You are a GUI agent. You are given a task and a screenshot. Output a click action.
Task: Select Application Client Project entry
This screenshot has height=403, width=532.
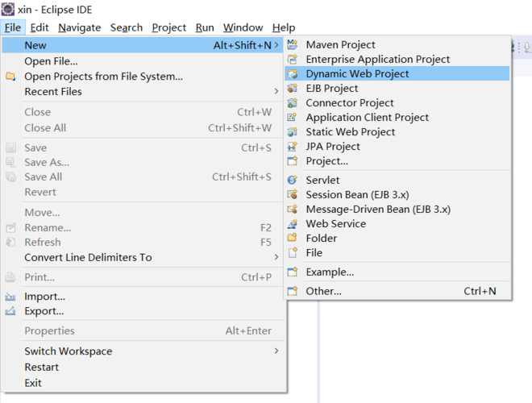[x=397, y=118]
